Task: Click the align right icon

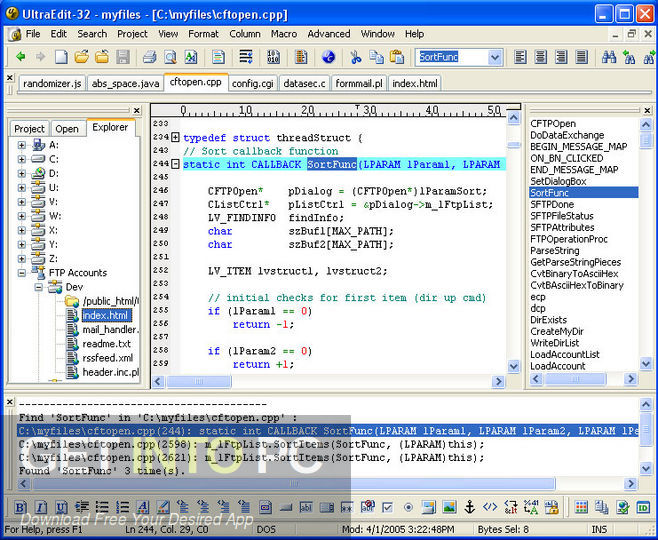Action: [561, 57]
